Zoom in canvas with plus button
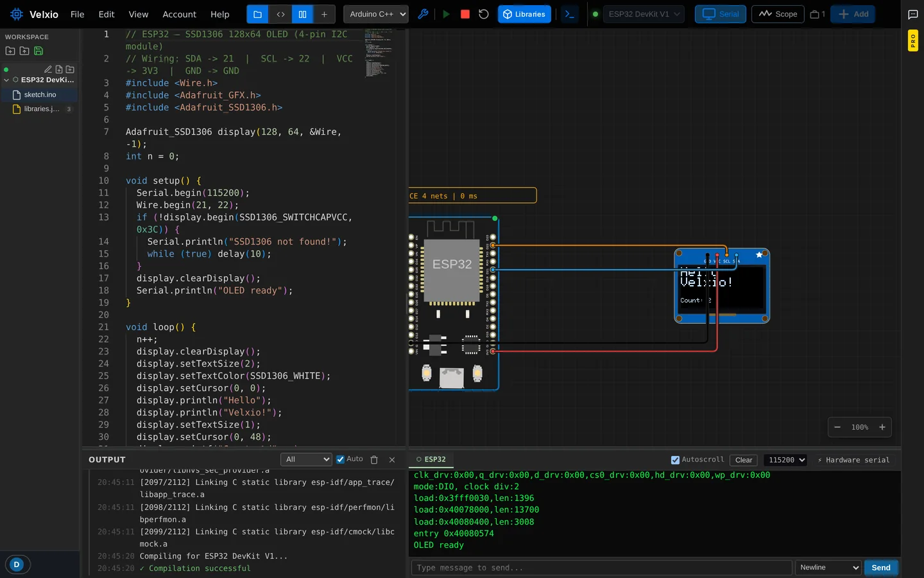 pos(882,427)
